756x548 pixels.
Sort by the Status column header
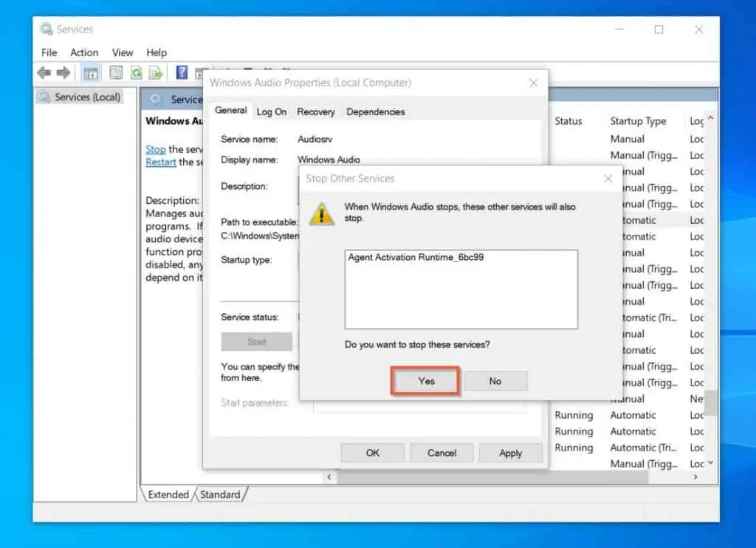point(568,121)
